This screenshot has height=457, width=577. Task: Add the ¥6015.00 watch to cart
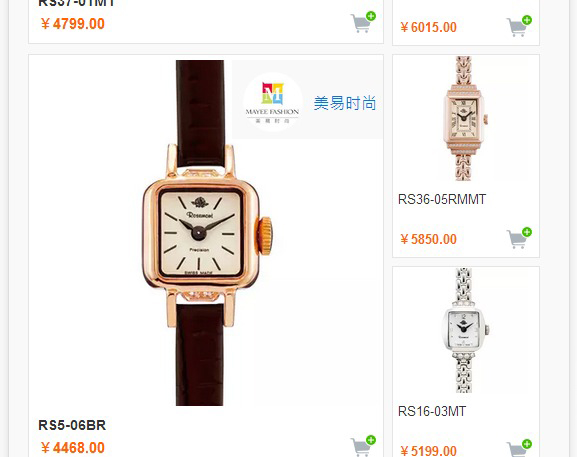coord(519,26)
